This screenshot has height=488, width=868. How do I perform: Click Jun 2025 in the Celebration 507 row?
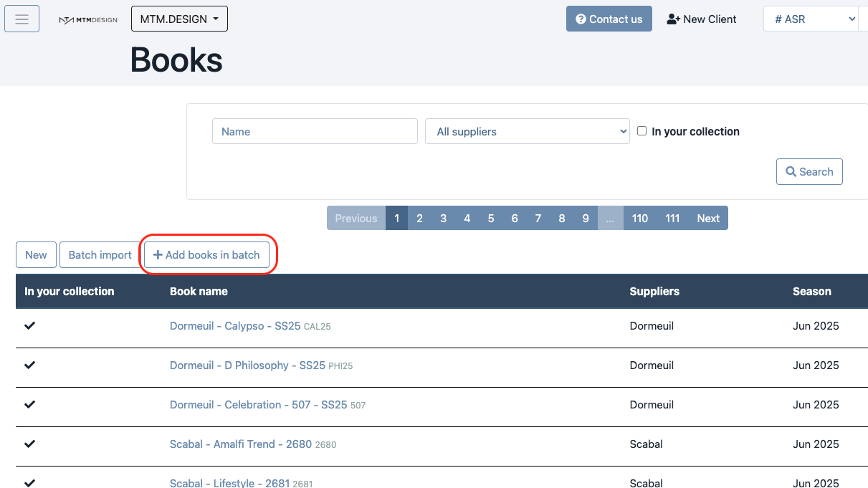(x=816, y=404)
